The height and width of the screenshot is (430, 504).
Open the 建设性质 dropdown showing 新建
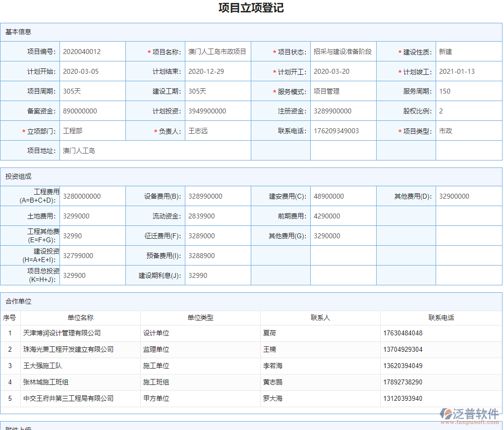click(x=468, y=52)
